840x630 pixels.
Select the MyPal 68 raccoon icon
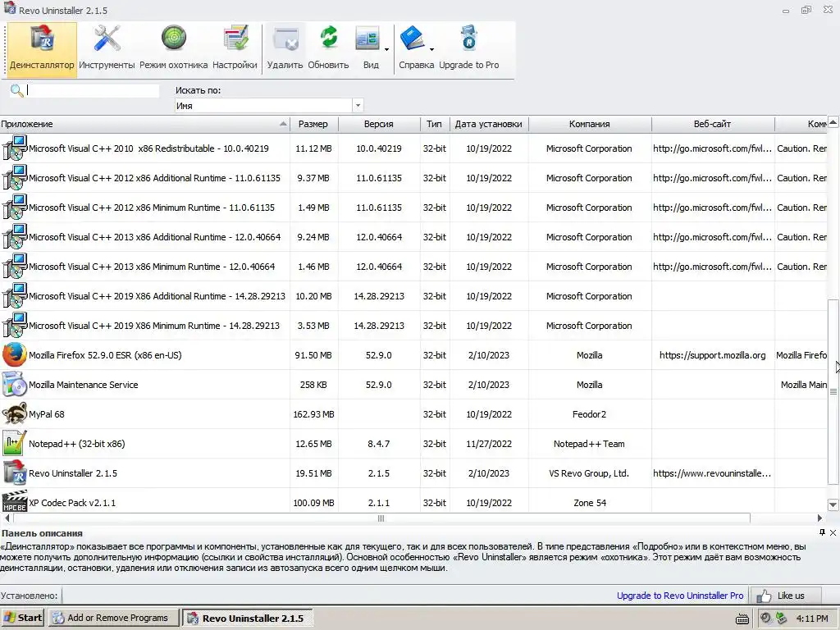click(15, 414)
